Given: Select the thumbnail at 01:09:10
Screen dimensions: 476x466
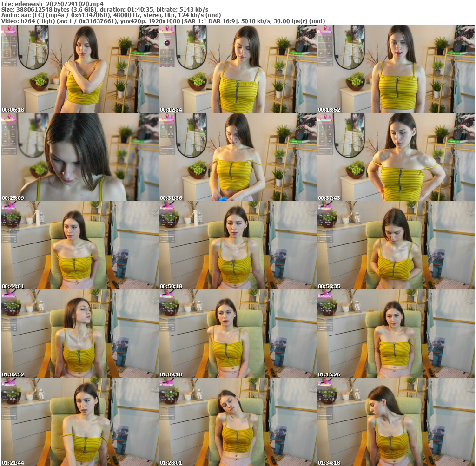Looking at the screenshot, I should tap(238, 334).
